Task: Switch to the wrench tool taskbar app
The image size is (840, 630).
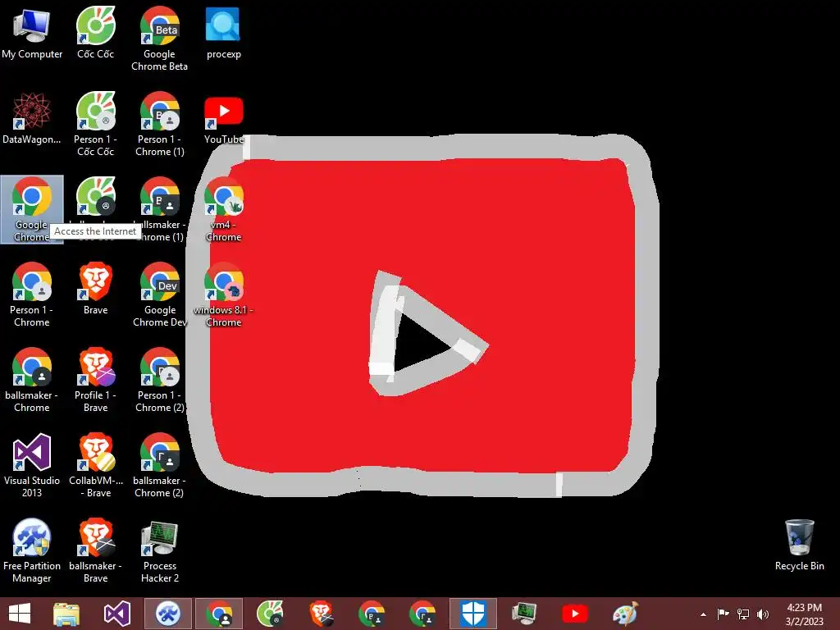Action: tap(167, 614)
